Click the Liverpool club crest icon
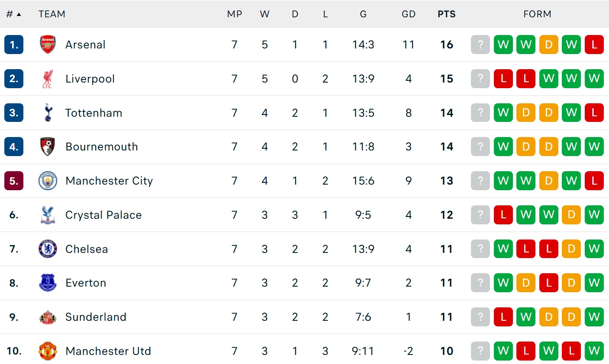Image resolution: width=609 pixels, height=364 pixels. click(x=48, y=79)
